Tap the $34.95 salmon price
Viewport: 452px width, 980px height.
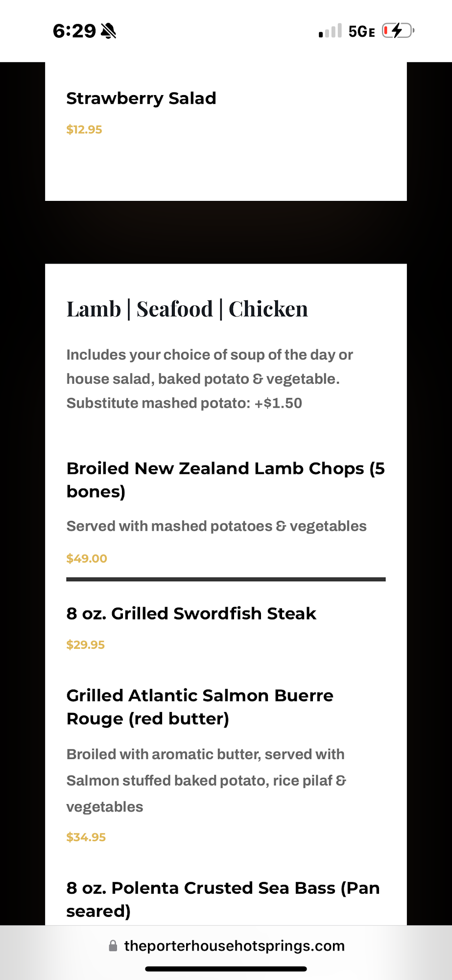pos(86,837)
